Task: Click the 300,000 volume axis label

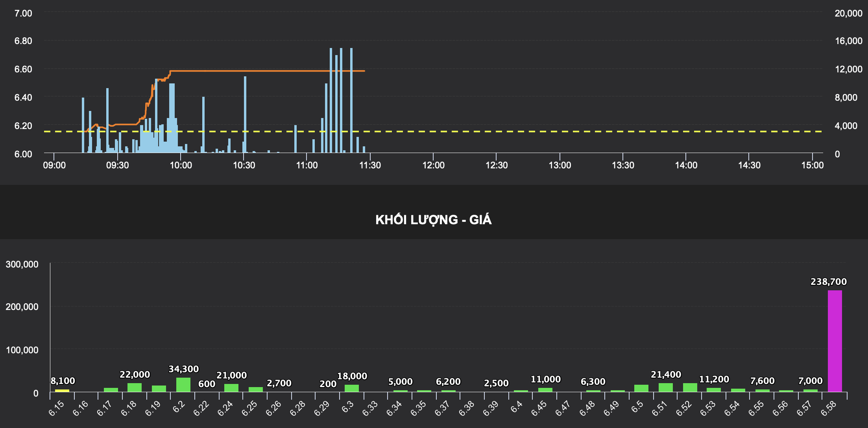Action: click(x=22, y=264)
